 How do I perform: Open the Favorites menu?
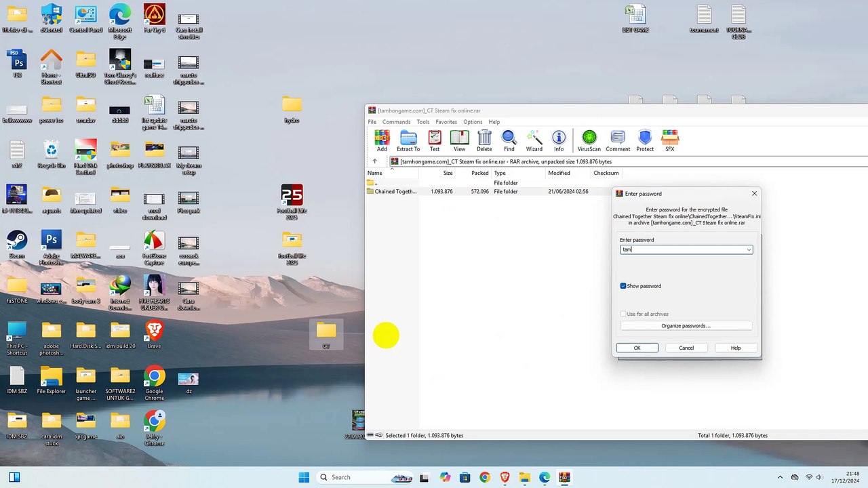pyautogui.click(x=446, y=122)
